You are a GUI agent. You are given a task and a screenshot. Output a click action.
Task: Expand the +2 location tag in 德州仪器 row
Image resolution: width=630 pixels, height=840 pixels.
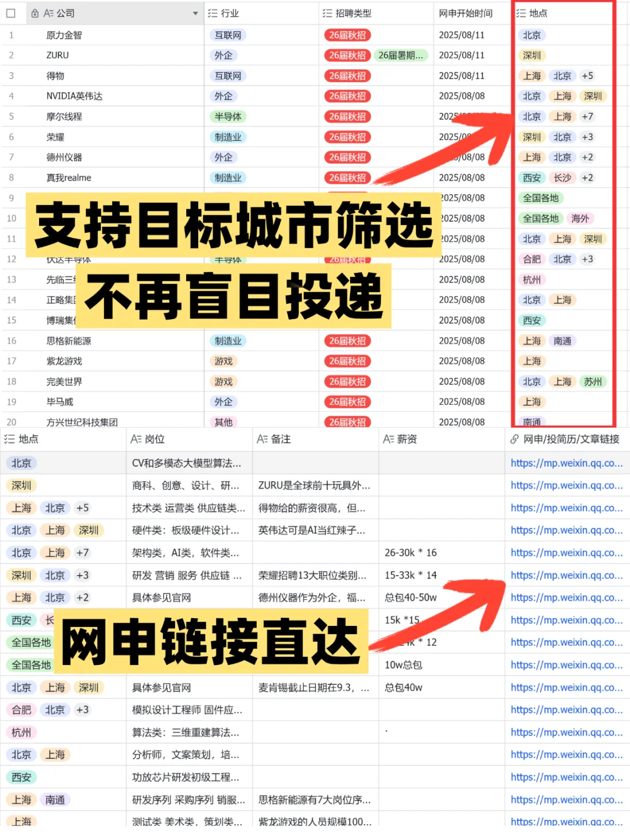tap(587, 157)
